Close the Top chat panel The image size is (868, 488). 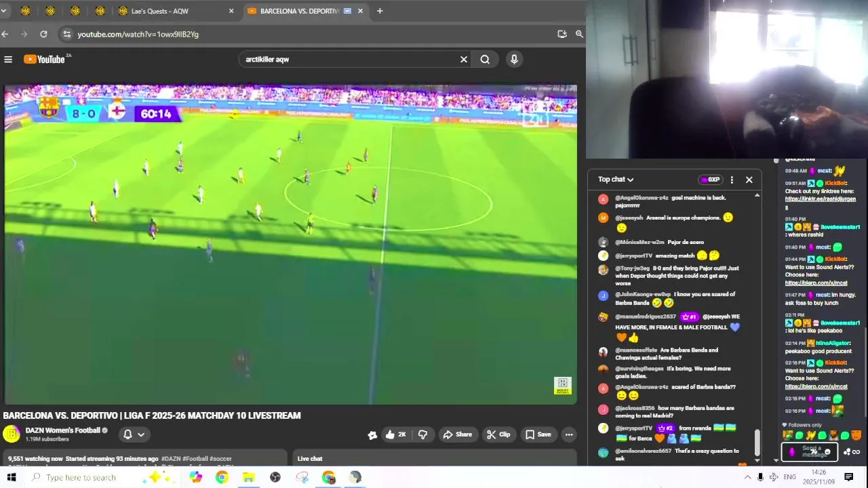click(x=749, y=180)
